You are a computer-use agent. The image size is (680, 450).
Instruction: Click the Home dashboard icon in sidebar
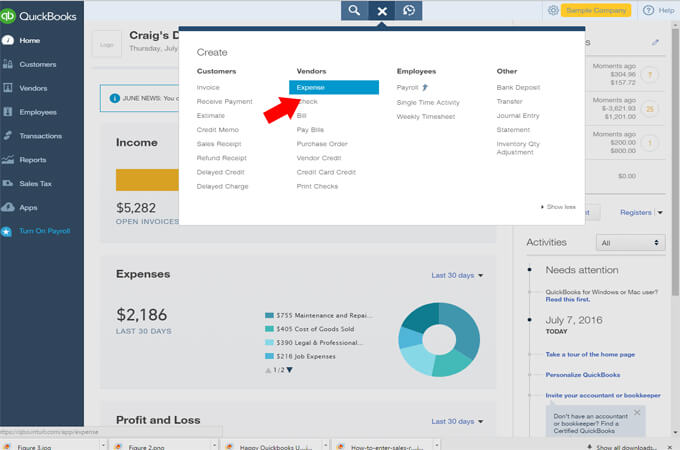(8, 40)
